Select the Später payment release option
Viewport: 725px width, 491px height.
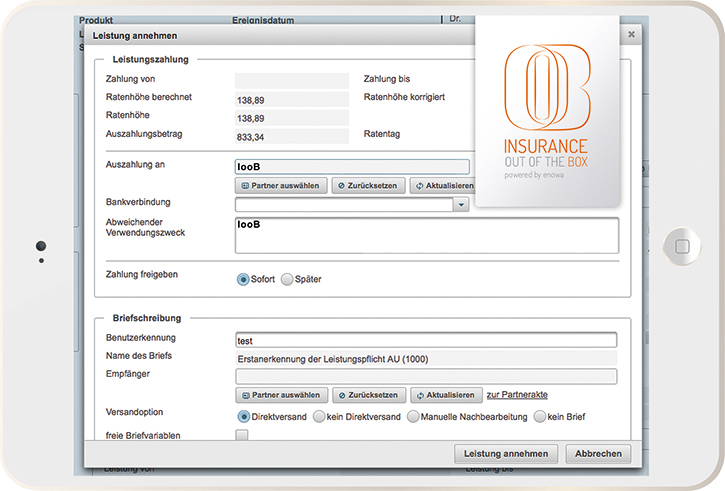click(287, 280)
